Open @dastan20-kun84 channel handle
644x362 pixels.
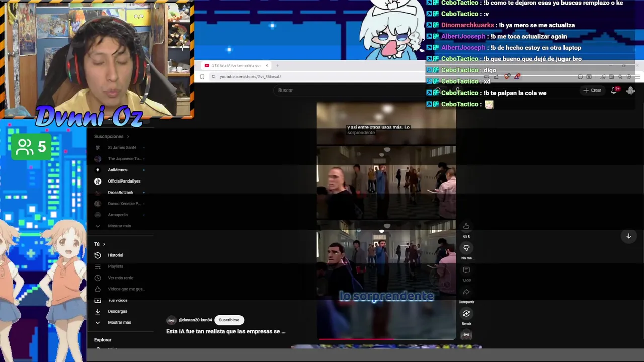195,320
